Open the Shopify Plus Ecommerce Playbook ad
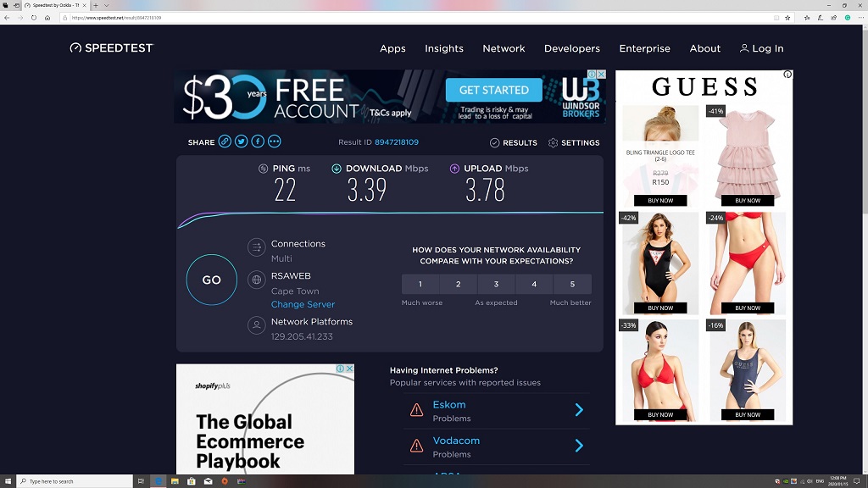Viewport: 868px width, 488px height. click(x=265, y=419)
